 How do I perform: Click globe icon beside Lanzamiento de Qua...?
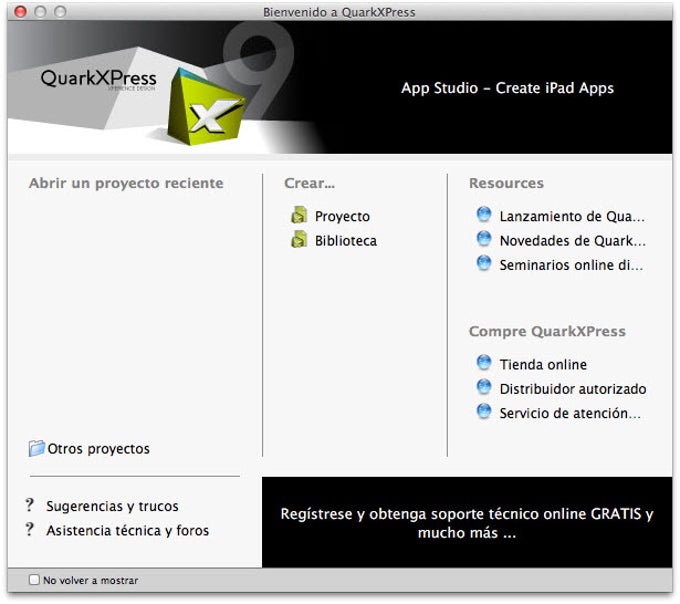tap(484, 215)
